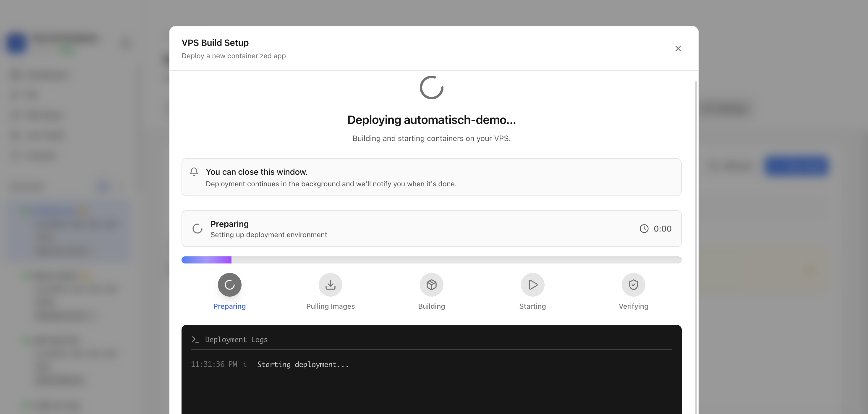Click the 'Preparing' step label
The height and width of the screenshot is (414, 868).
click(229, 306)
